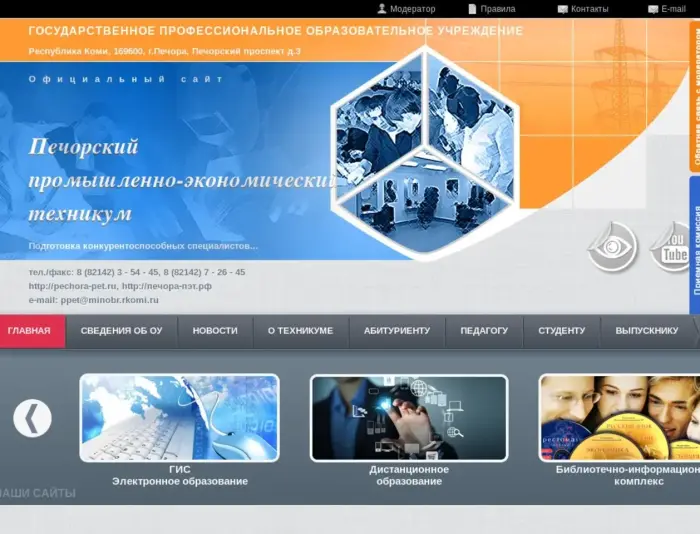700x534 pixels.
Task: Open the СВЕДЕНИЯ ОБ ОУ menu
Action: (121, 331)
